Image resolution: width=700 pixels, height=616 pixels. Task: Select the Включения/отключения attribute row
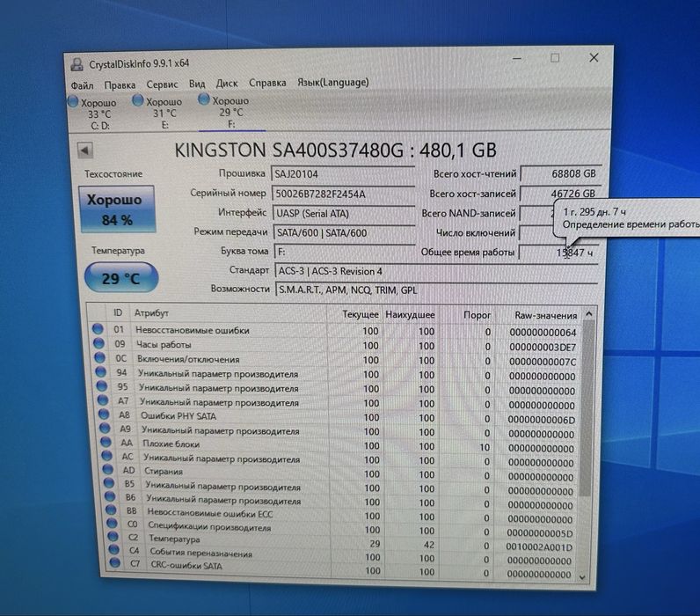336,360
